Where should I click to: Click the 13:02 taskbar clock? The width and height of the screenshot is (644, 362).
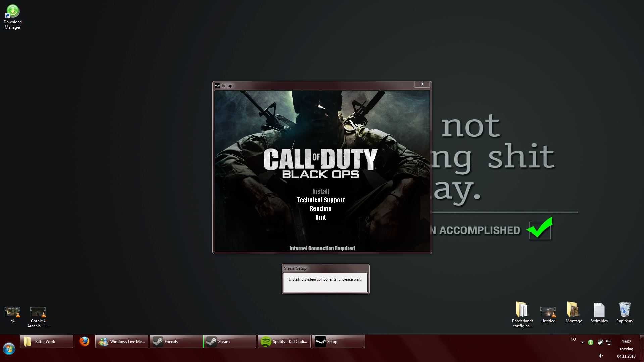(x=626, y=342)
